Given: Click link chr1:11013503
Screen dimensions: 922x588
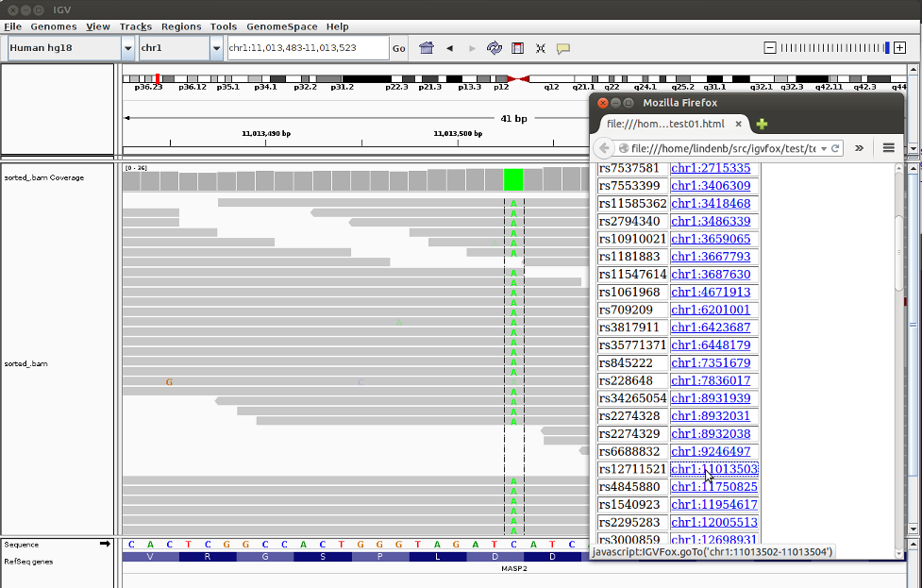Looking at the screenshot, I should tap(713, 469).
